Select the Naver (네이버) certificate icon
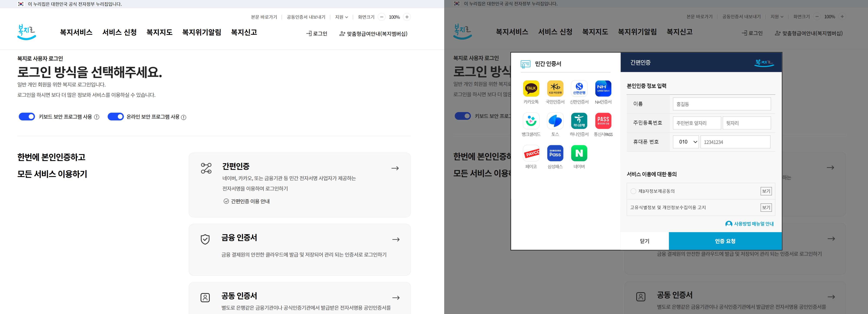Screen dimensions: 868x314 click(579, 153)
